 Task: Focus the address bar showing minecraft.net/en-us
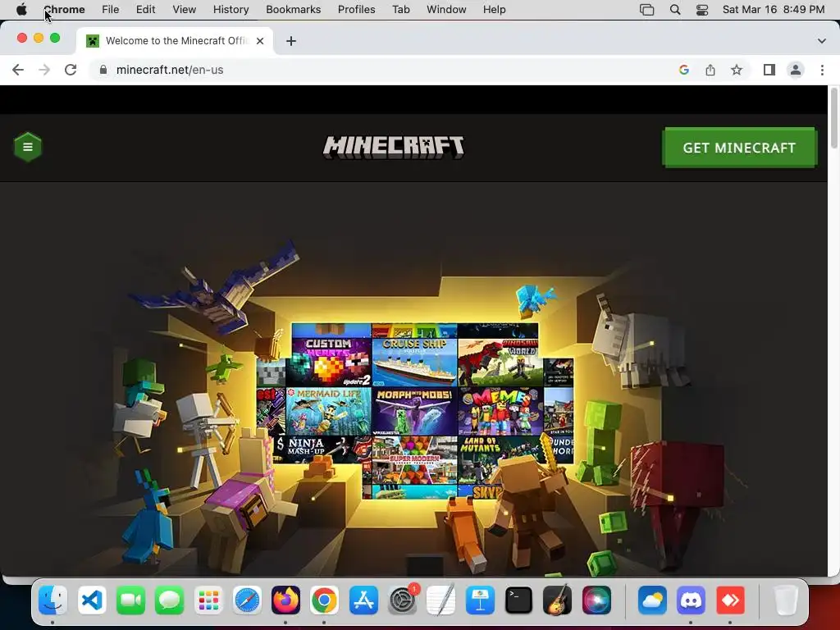386,70
